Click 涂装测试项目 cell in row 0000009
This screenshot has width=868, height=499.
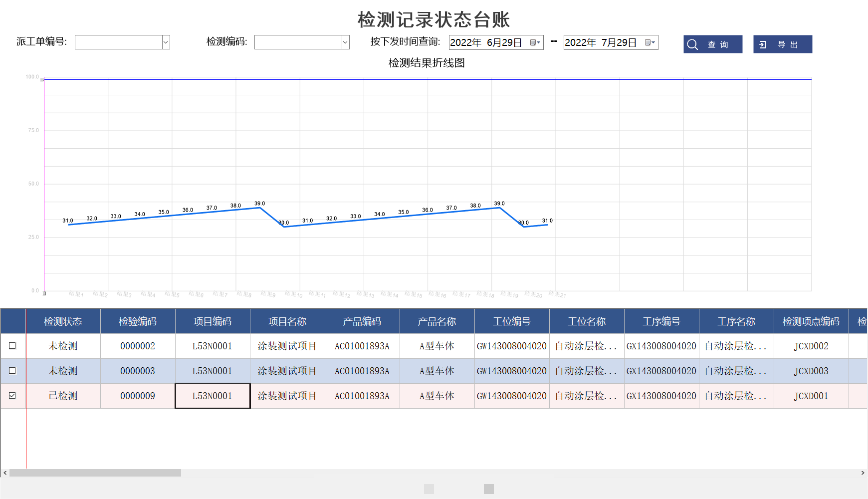click(287, 396)
